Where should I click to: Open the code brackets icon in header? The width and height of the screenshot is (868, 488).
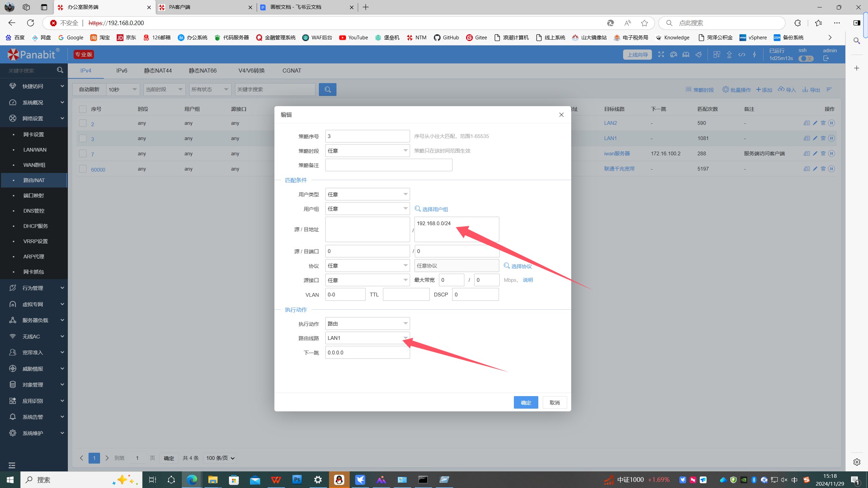[741, 54]
